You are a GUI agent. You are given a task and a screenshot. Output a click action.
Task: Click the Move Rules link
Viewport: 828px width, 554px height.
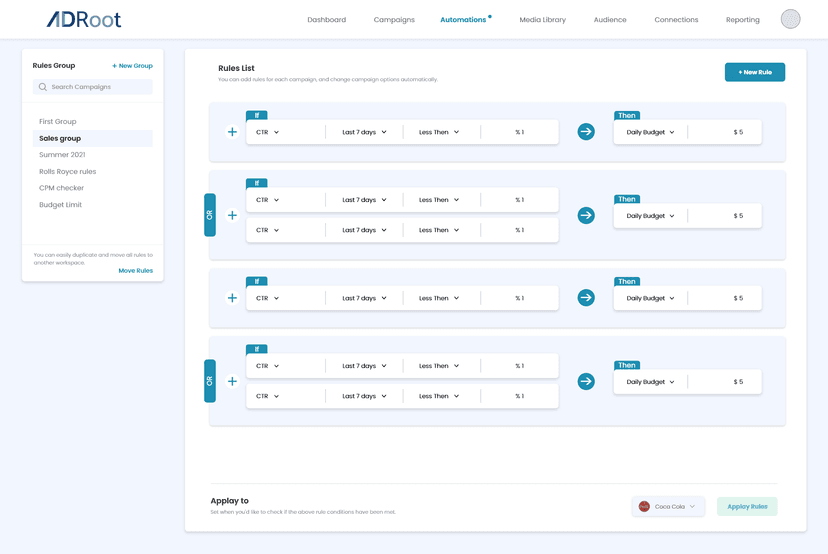pos(136,270)
